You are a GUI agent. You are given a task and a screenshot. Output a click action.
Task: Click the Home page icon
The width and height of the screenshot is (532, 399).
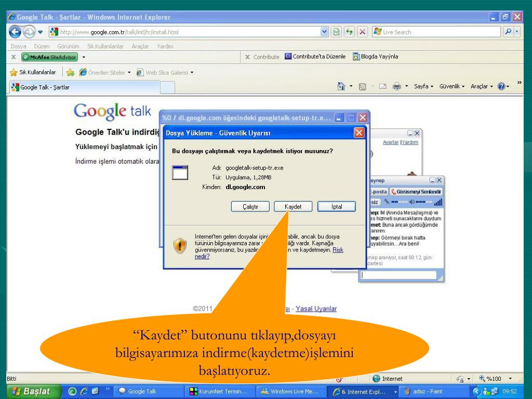coord(341,86)
